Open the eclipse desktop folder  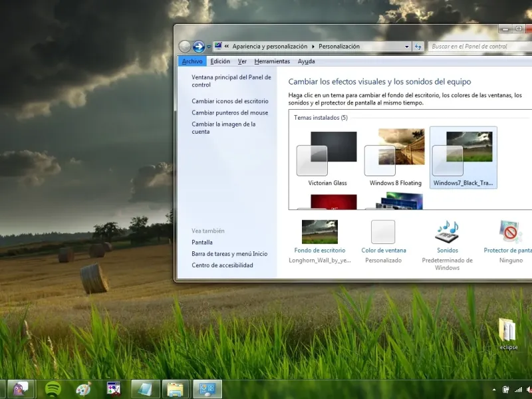click(x=508, y=334)
